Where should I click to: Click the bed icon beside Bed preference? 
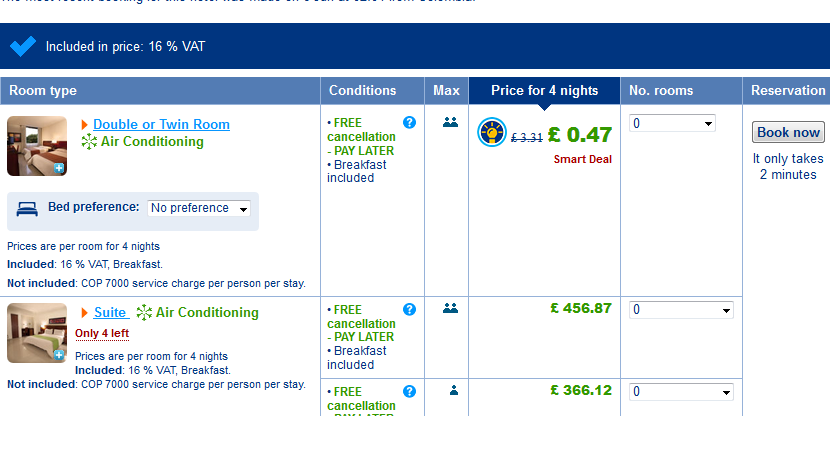pyautogui.click(x=27, y=209)
